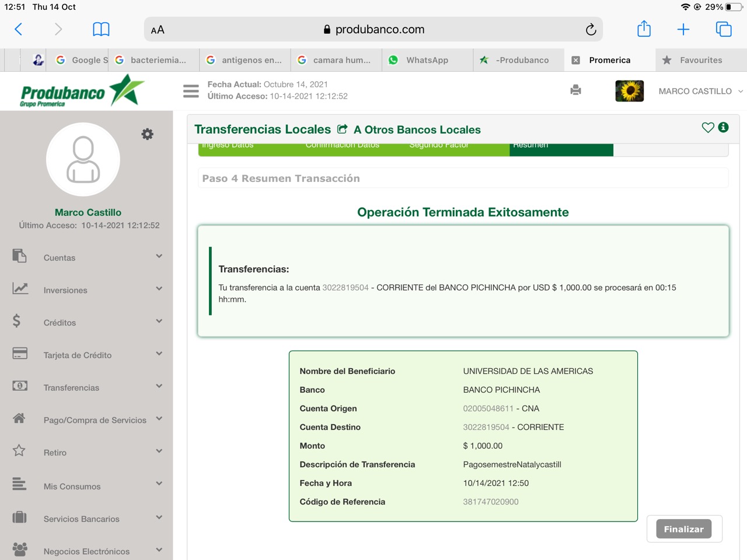Expand the Transferencias sidebar menu
Image resolution: width=747 pixels, height=560 pixels.
[86, 387]
